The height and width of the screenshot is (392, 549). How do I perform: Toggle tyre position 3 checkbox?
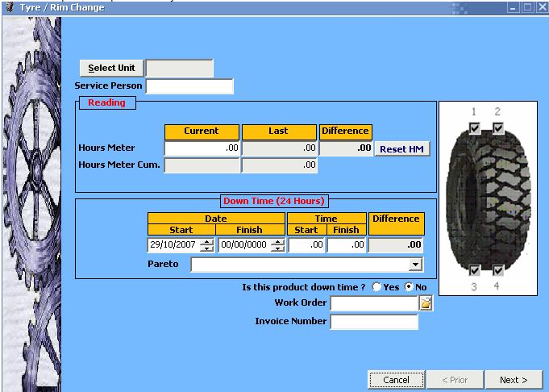475,270
